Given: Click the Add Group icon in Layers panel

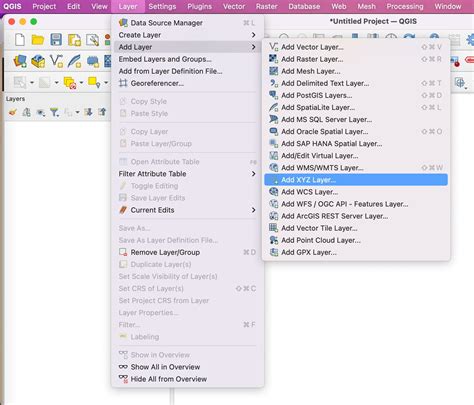Looking at the screenshot, I should tap(27, 112).
